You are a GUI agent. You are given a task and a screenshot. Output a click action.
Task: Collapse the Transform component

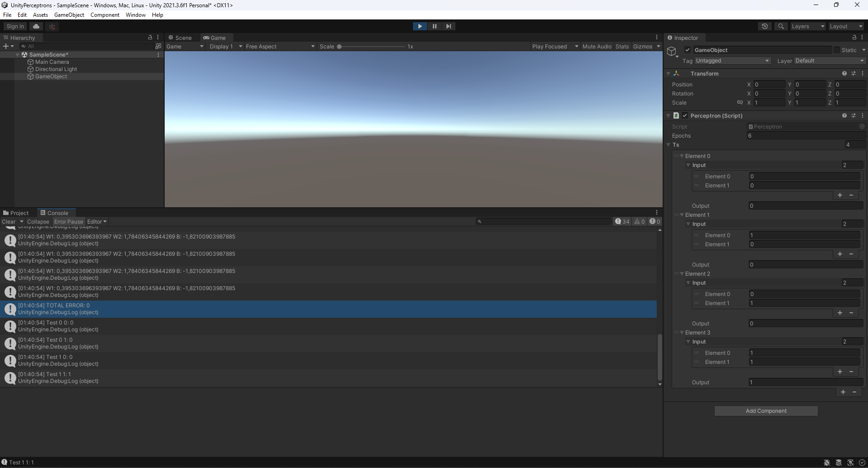[668, 73]
